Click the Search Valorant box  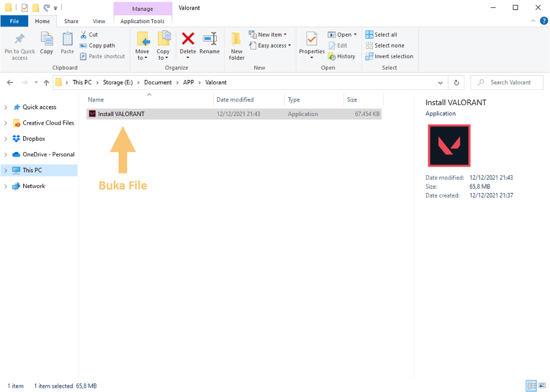point(507,82)
